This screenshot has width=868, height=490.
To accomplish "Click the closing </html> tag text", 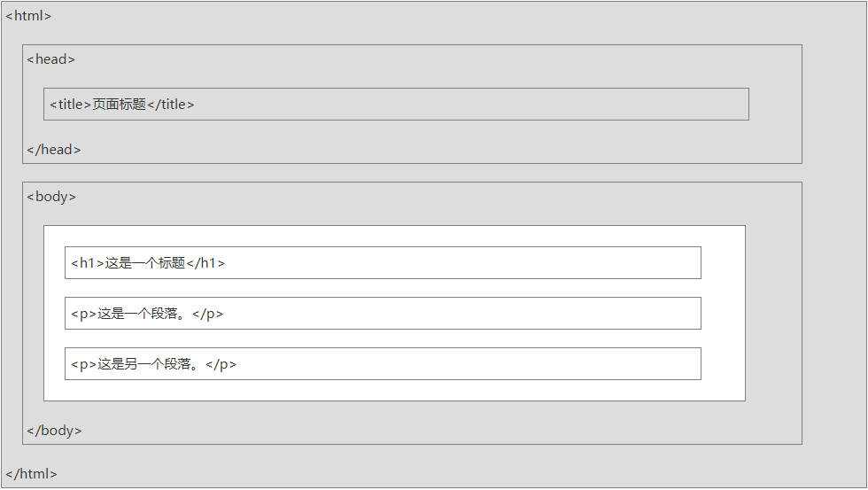I will (x=31, y=474).
